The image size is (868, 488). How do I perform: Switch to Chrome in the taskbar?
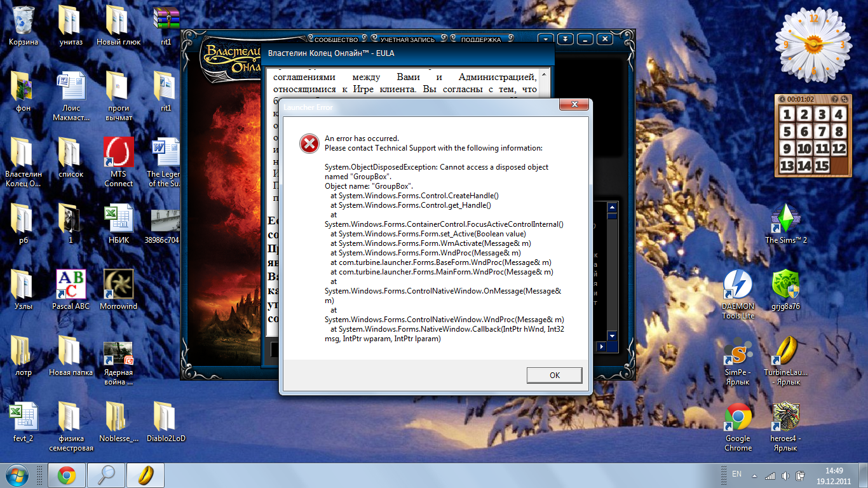pyautogui.click(x=67, y=475)
